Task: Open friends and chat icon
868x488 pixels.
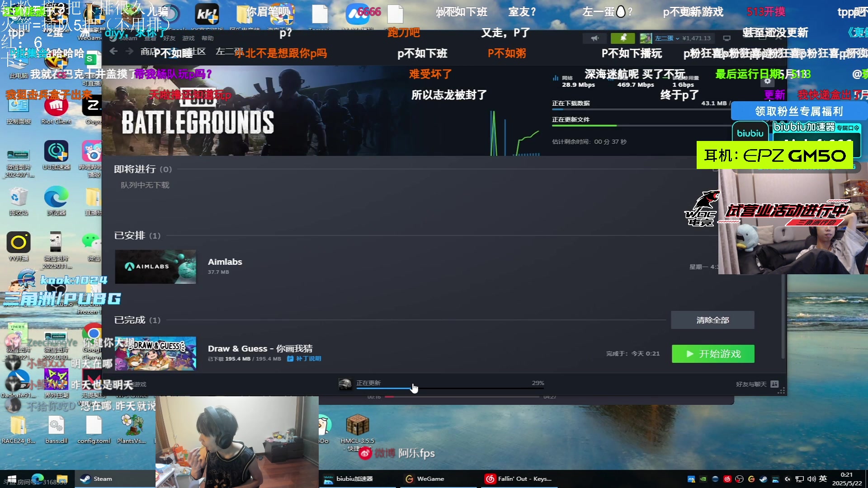Action: (774, 384)
